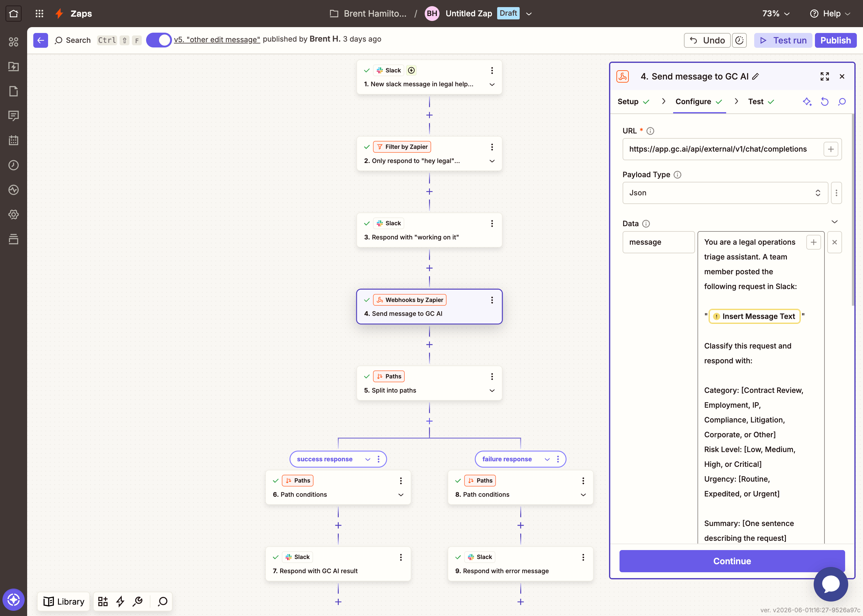Image resolution: width=863 pixels, height=616 pixels.
Task: Open the activity status icon in sidebar
Action: tap(13, 190)
